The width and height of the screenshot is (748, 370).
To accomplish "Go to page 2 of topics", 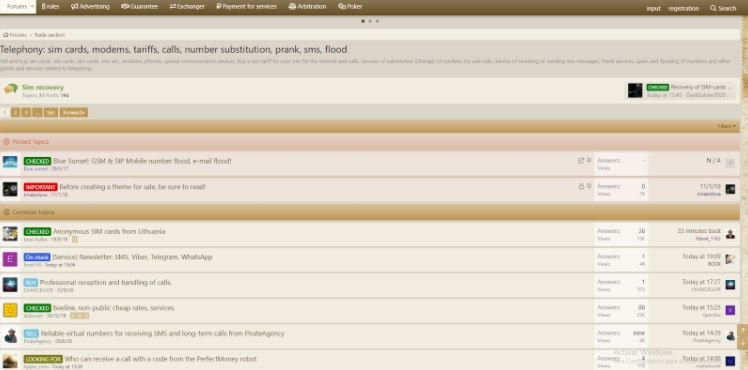I will (x=15, y=113).
